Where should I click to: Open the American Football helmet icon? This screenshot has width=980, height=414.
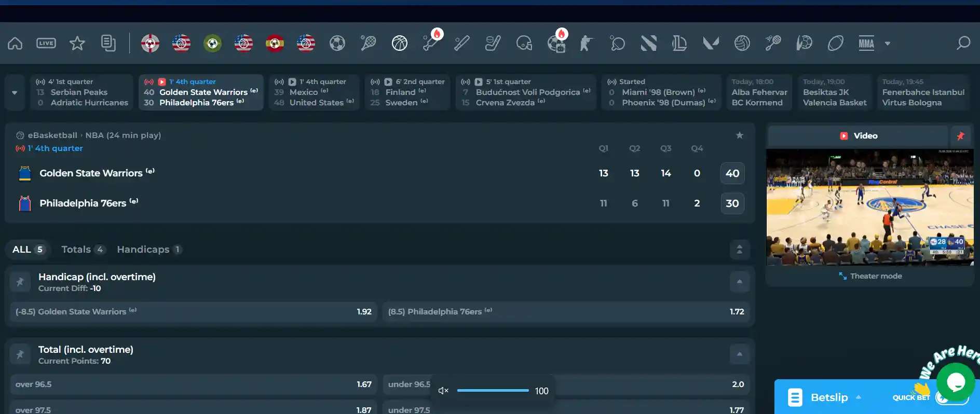[524, 43]
